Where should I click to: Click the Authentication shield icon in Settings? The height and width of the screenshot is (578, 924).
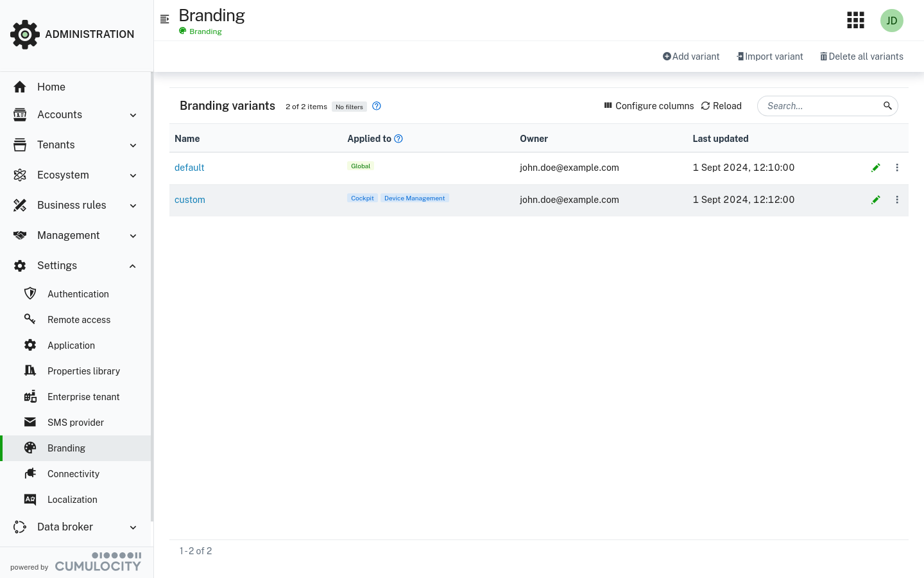click(30, 293)
